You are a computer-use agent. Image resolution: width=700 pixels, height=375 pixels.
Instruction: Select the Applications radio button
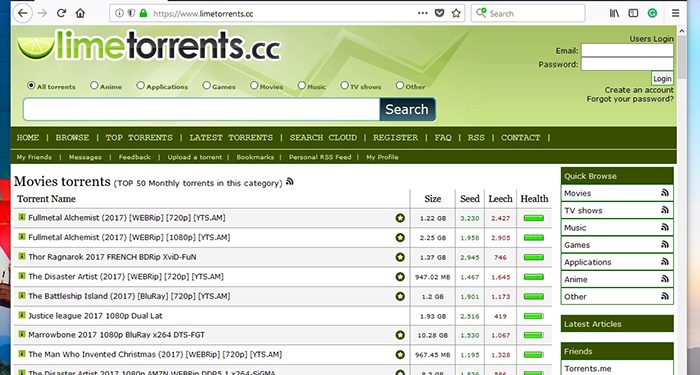[140, 85]
